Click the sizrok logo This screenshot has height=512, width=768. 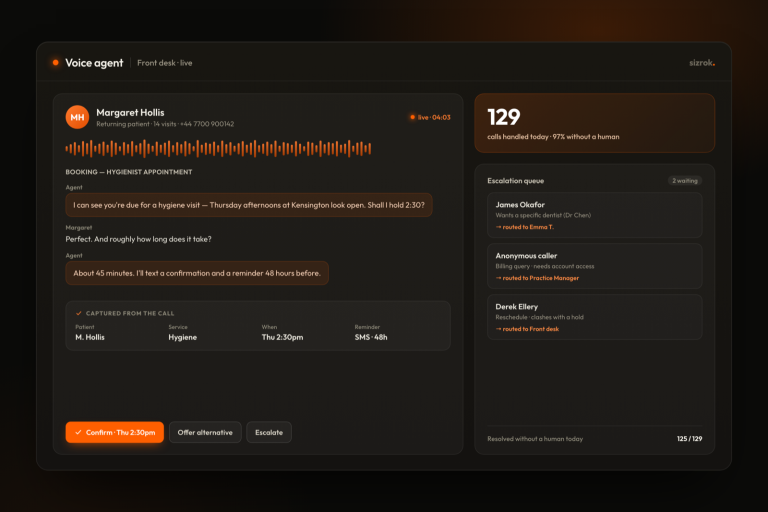(702, 63)
